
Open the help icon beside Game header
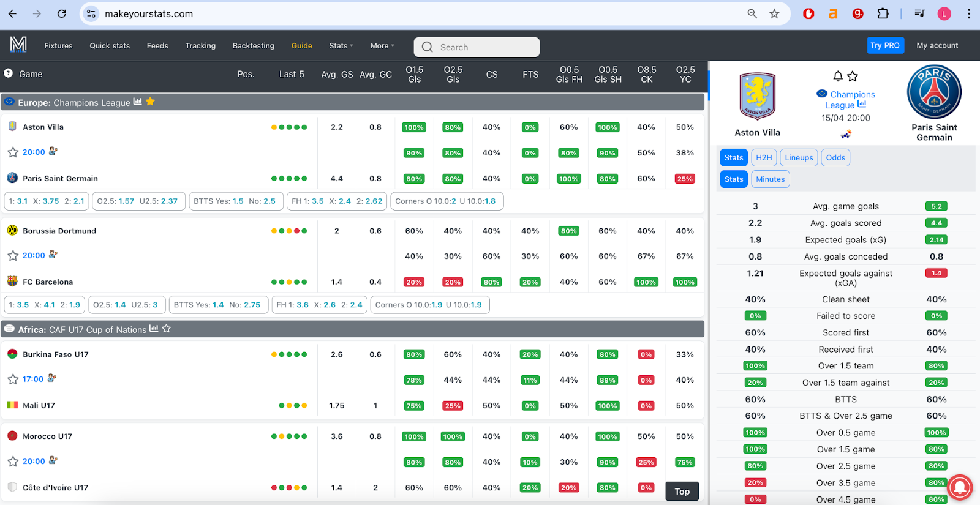tap(9, 73)
